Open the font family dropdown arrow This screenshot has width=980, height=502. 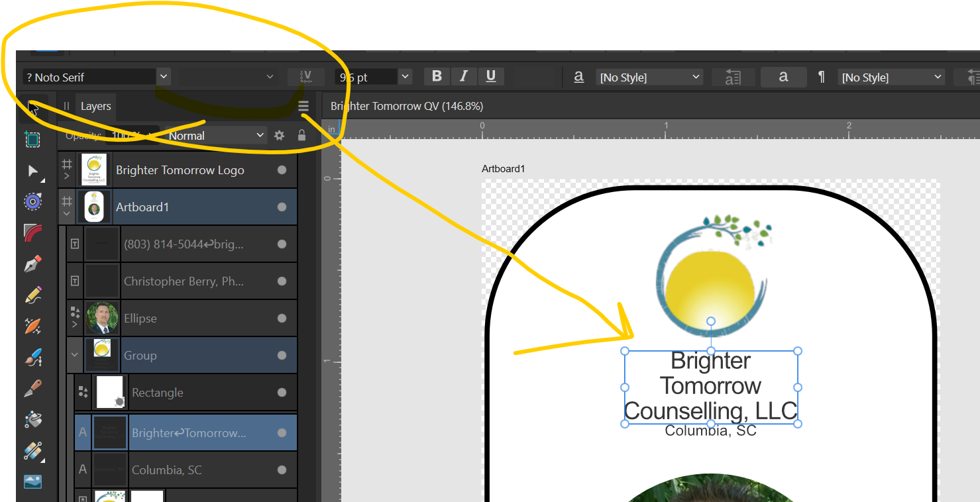pyautogui.click(x=164, y=77)
